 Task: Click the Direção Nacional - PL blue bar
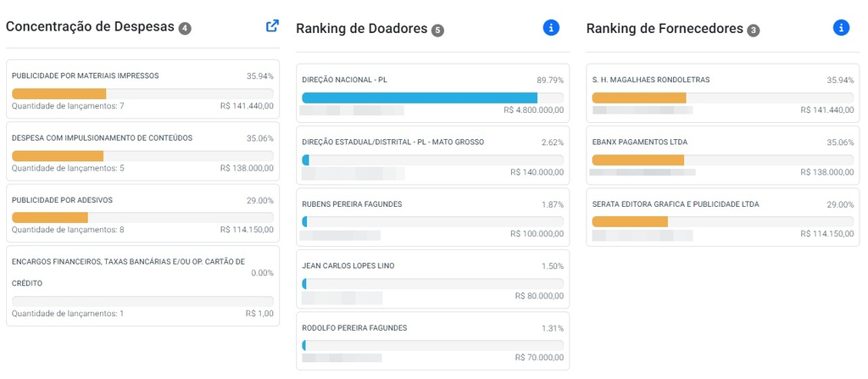pyautogui.click(x=420, y=98)
